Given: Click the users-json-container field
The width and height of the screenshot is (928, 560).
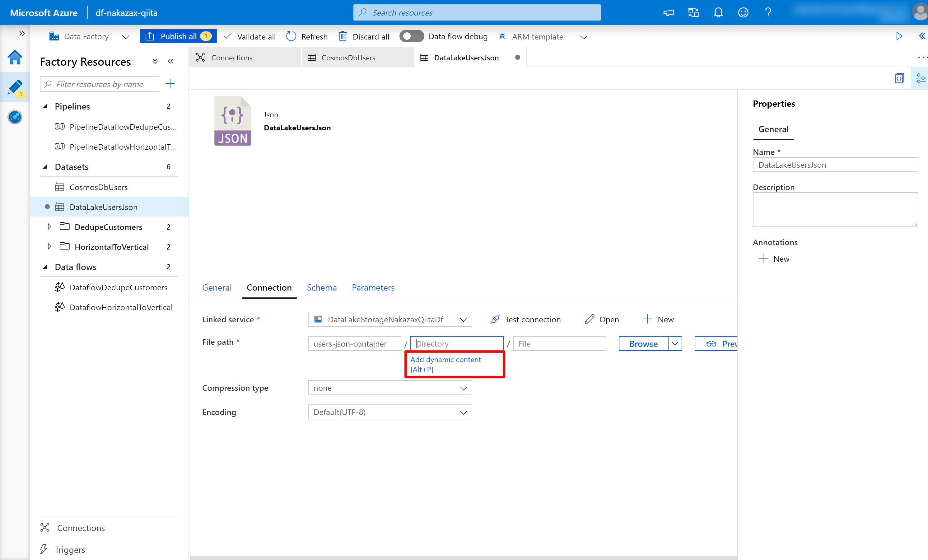Looking at the screenshot, I should click(x=354, y=343).
